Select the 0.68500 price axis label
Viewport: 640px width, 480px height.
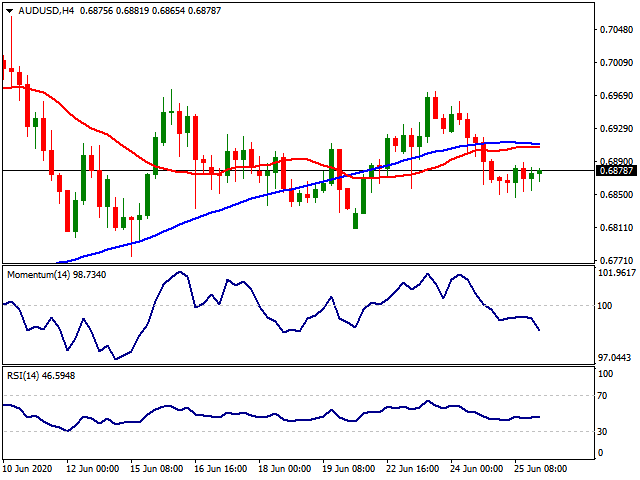pos(616,195)
